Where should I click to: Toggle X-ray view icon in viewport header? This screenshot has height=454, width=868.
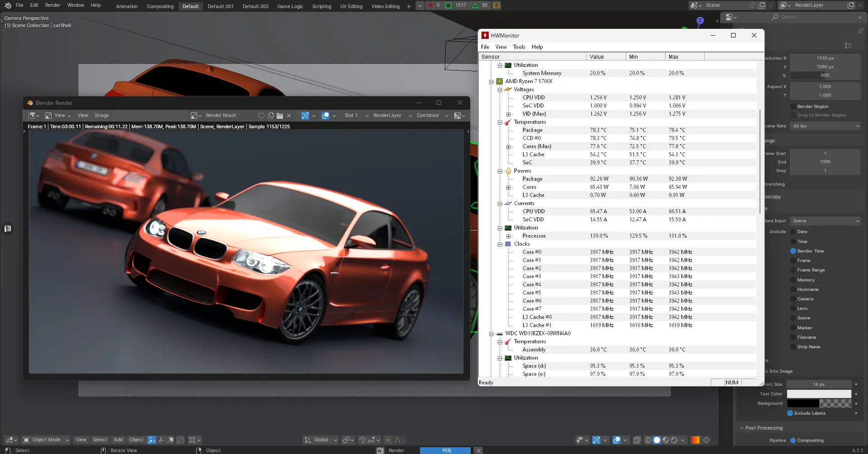637,440
